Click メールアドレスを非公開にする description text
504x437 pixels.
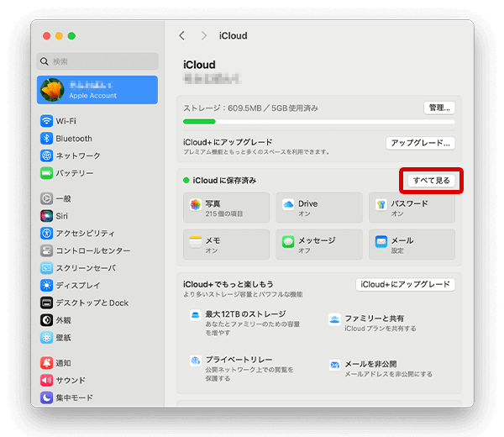tap(388, 374)
